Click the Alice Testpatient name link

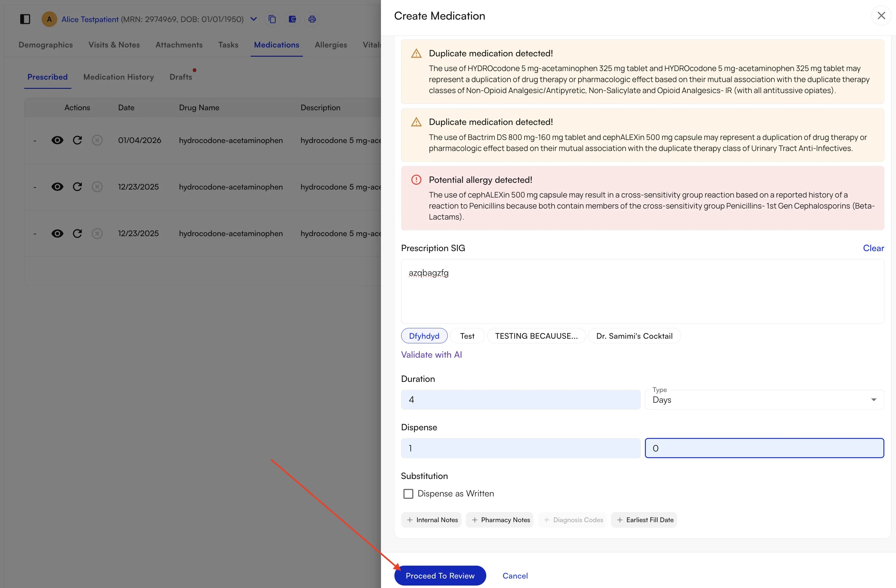[x=90, y=19]
